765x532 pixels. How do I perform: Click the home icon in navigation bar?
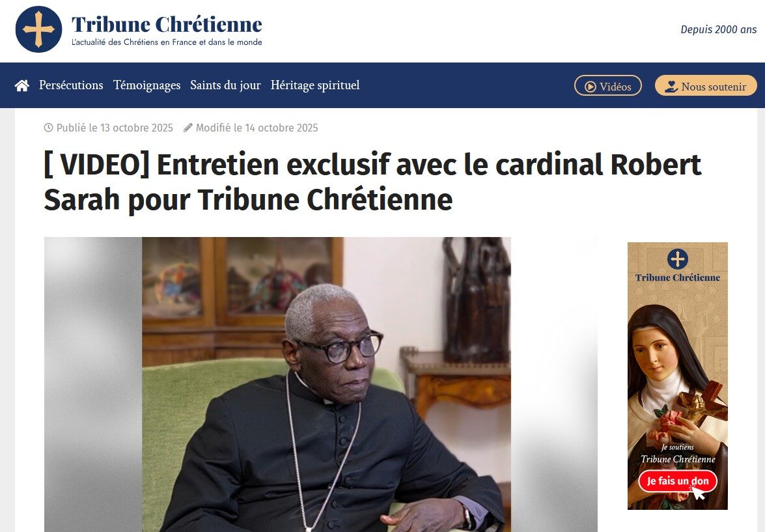22,86
